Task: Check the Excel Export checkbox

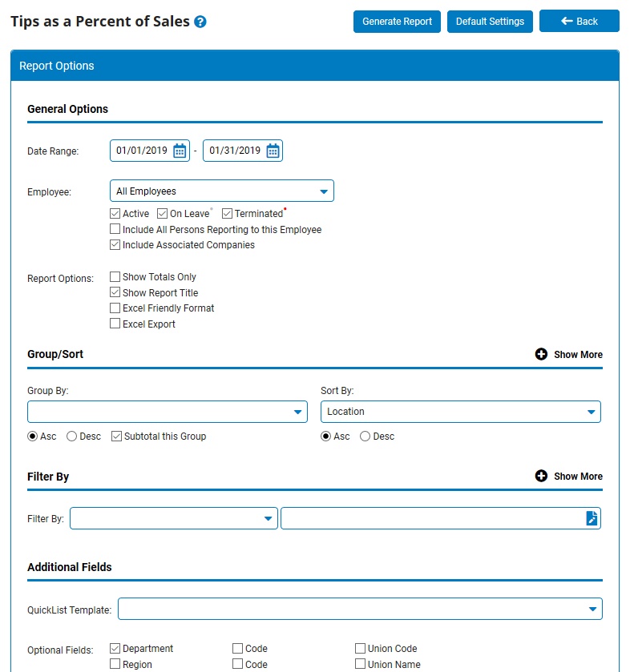Action: point(115,324)
